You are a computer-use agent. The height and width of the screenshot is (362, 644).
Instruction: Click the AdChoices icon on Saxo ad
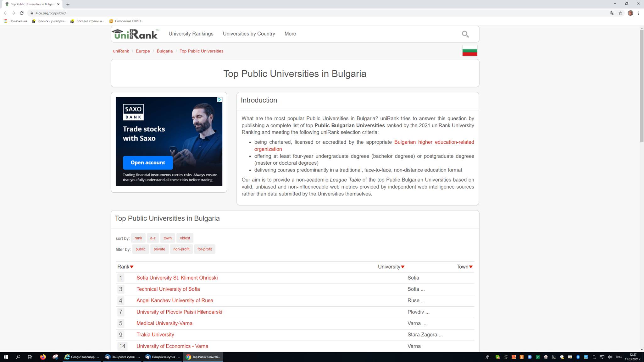[x=219, y=100]
